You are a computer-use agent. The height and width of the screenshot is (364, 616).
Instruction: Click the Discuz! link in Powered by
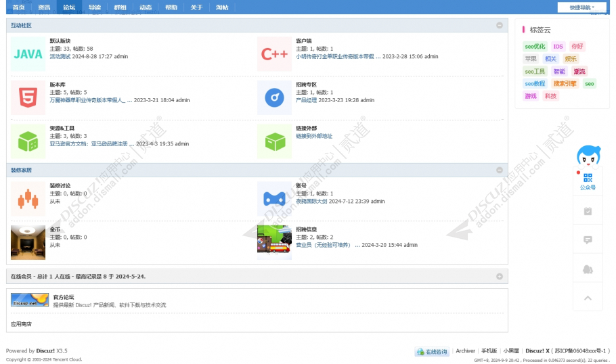[x=45, y=351]
